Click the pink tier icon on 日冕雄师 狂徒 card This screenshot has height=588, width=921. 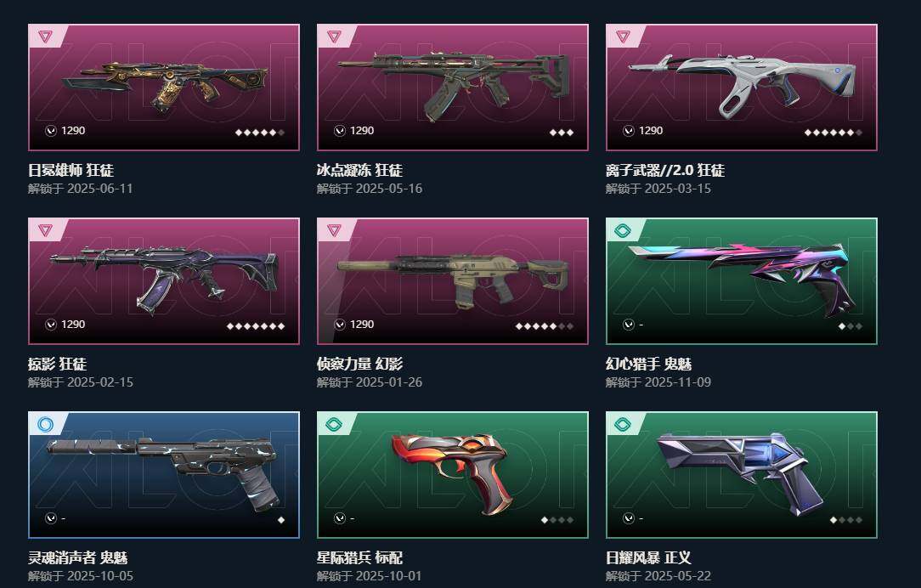(45, 37)
